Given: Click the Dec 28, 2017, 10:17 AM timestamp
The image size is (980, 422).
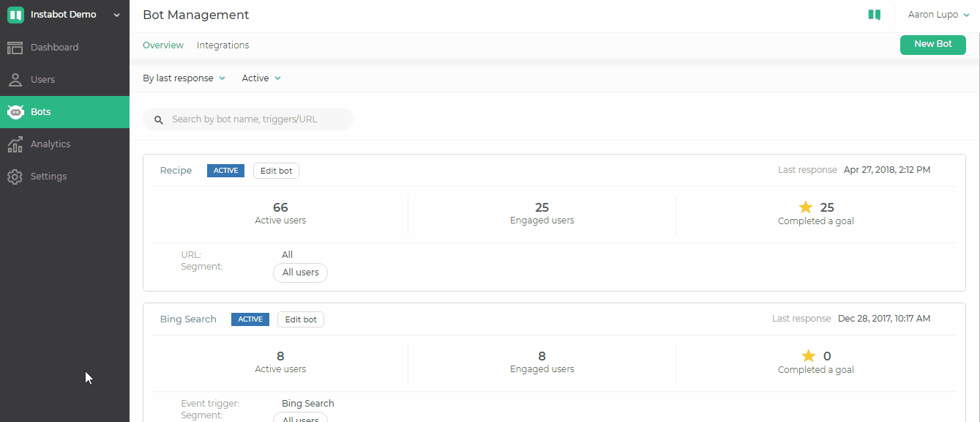Looking at the screenshot, I should pos(884,319).
